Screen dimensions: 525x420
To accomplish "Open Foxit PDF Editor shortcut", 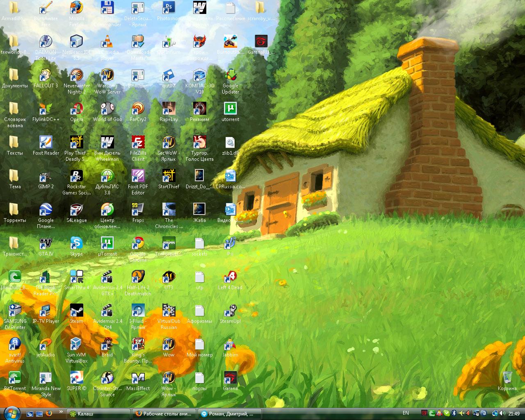I will point(138,182).
